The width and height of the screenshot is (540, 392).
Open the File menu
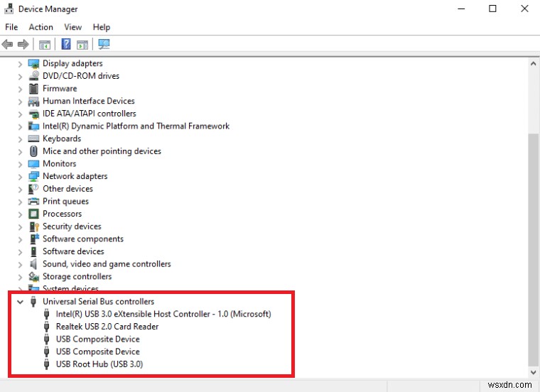point(11,27)
